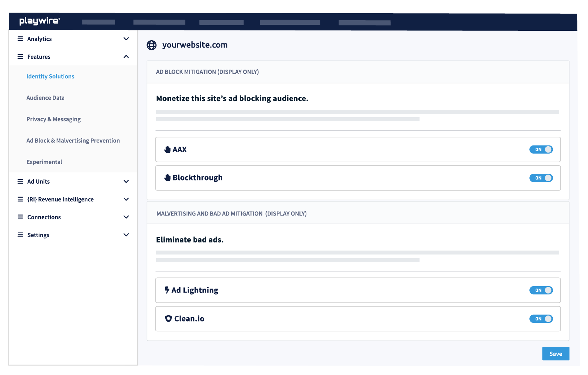The image size is (588, 375).
Task: Click the shield icon beside Clean.io
Action: click(168, 318)
